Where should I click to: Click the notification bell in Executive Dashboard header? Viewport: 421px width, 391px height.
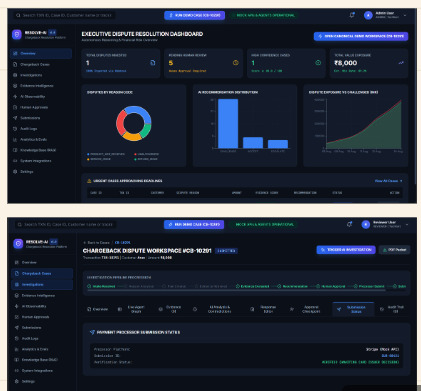coord(352,15)
